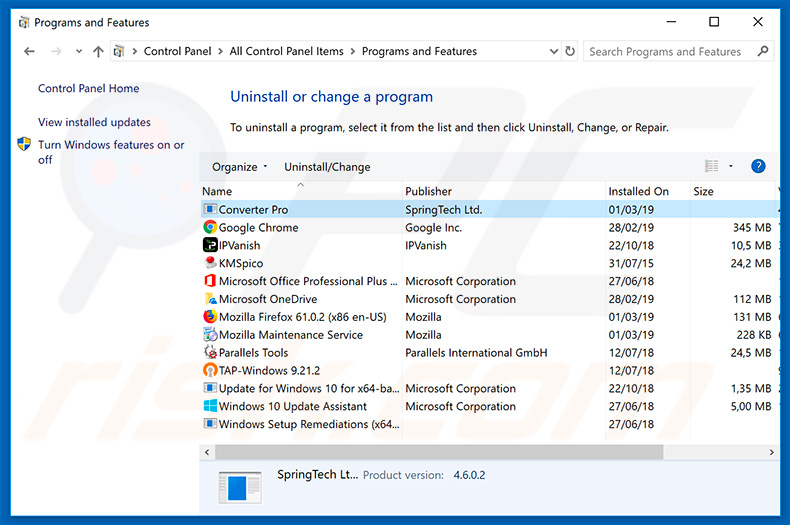The image size is (790, 525).
Task: Click the Programs and Features breadcrumb
Action: point(419,51)
